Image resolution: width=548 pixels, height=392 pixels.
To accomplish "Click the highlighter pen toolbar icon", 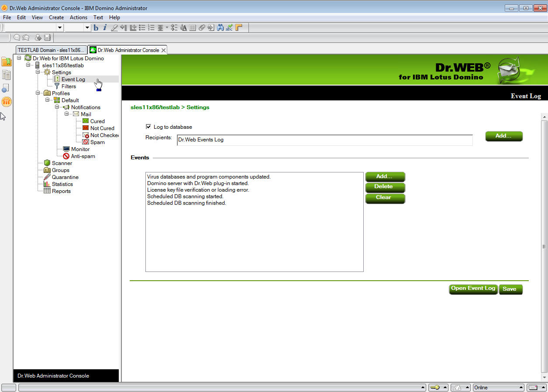I will [114, 28].
